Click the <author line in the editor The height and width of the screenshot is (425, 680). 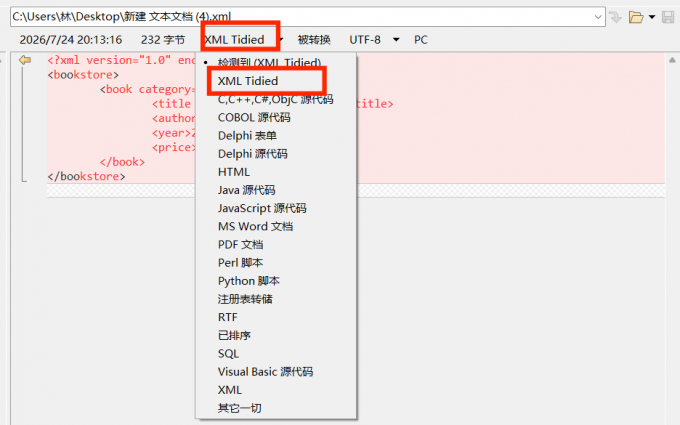coord(173,118)
